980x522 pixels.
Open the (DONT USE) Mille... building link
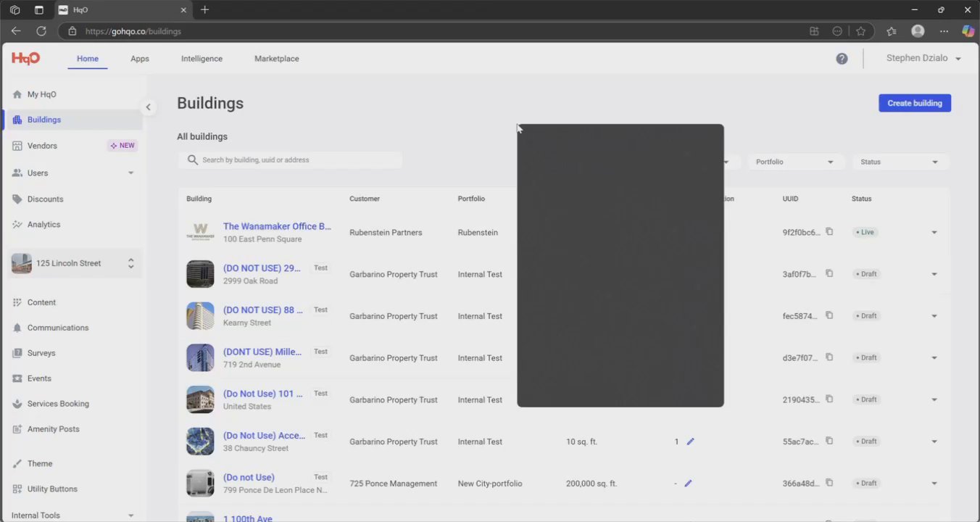[262, 352]
